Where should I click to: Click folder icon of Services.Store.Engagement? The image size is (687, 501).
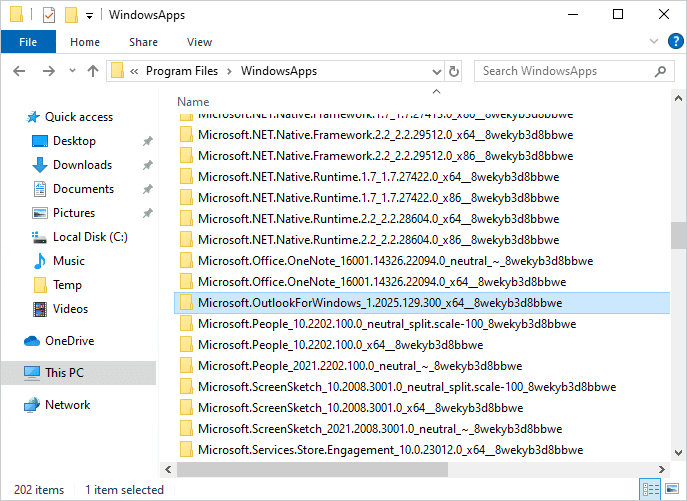[186, 450]
